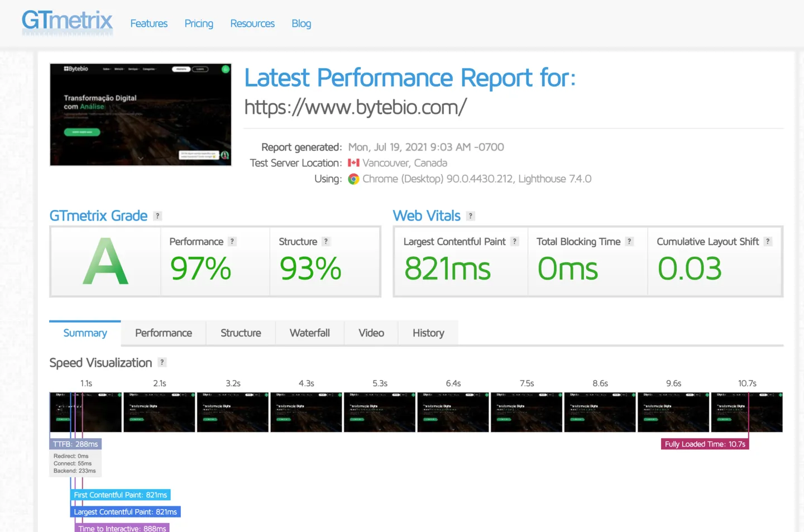Click the 0ms Total Blocking Time value

tap(567, 269)
